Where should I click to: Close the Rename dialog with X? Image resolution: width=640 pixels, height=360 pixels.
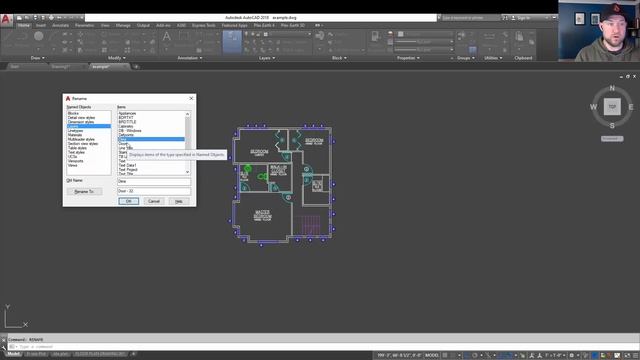[x=191, y=98]
